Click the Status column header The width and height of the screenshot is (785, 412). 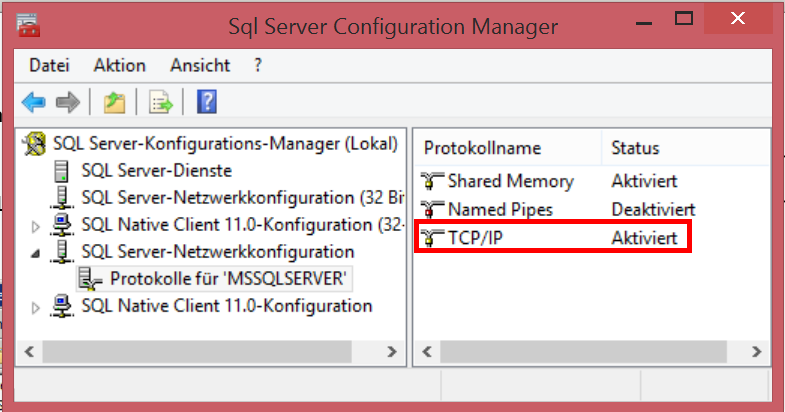pyautogui.click(x=635, y=148)
